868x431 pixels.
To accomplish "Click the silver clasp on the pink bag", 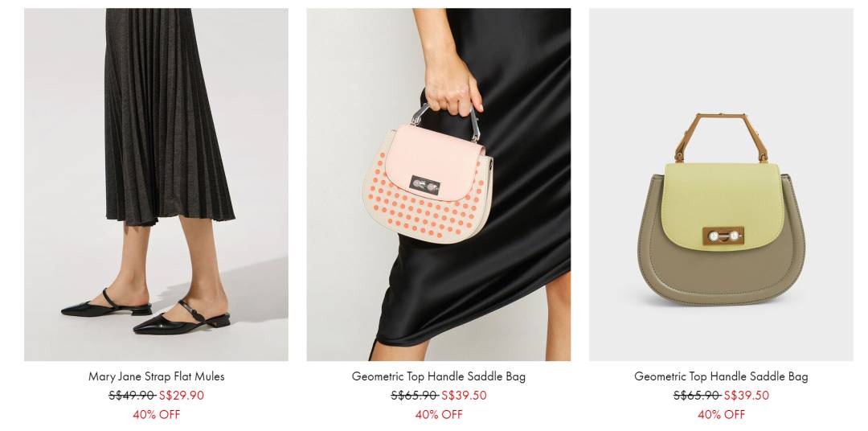I will 425,185.
